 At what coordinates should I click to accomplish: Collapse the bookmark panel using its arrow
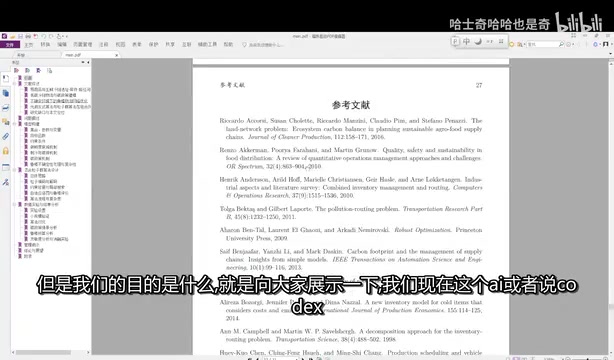(x=88, y=62)
